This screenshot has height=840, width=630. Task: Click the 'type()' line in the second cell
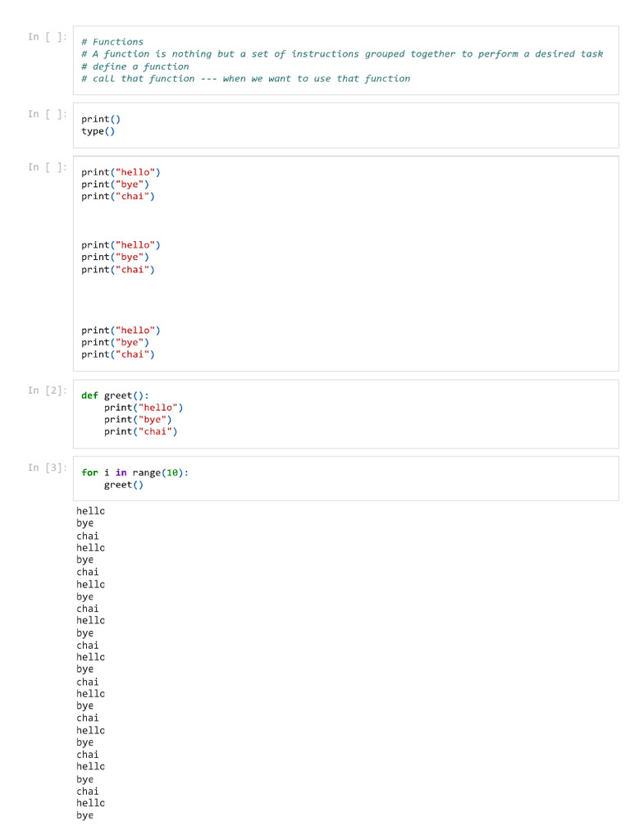(x=98, y=131)
